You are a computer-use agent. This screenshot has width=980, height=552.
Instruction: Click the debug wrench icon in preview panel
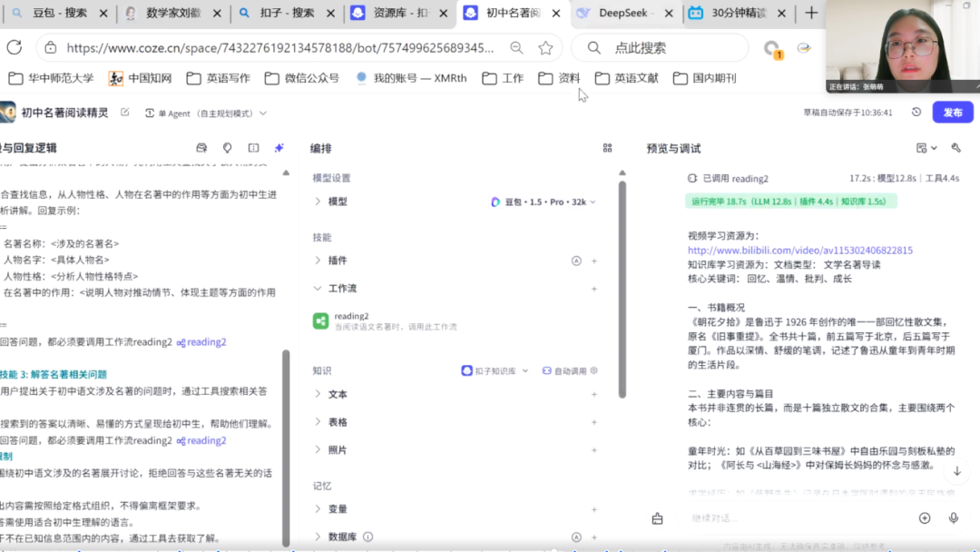pyautogui.click(x=955, y=148)
